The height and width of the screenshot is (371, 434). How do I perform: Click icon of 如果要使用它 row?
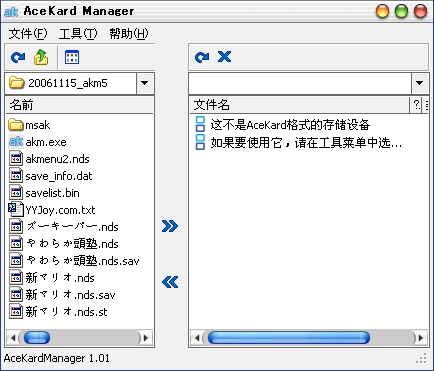pyautogui.click(x=200, y=142)
